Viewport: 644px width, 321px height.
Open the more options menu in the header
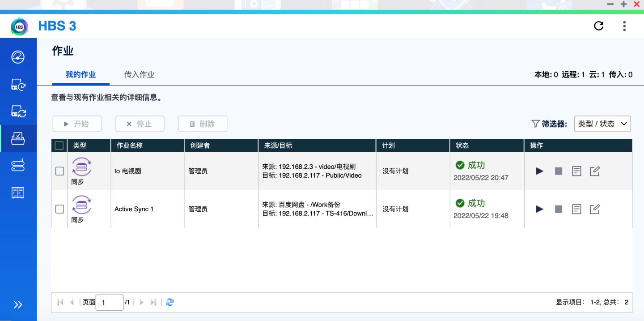pos(624,26)
